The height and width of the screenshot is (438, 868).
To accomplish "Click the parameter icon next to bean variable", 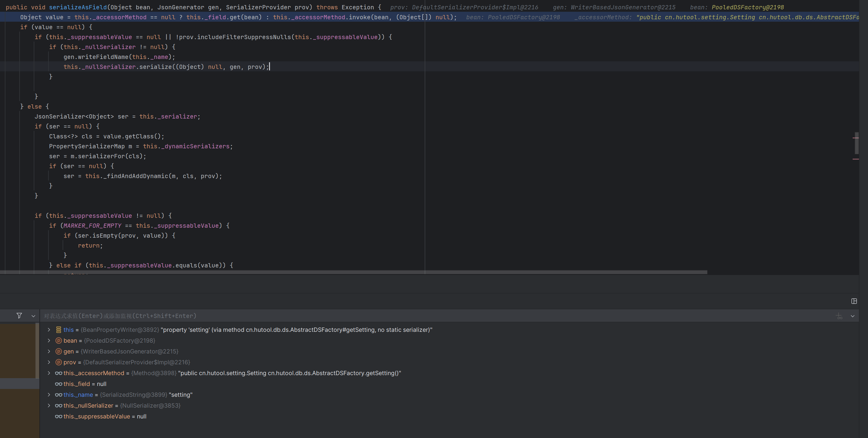I will tap(59, 341).
